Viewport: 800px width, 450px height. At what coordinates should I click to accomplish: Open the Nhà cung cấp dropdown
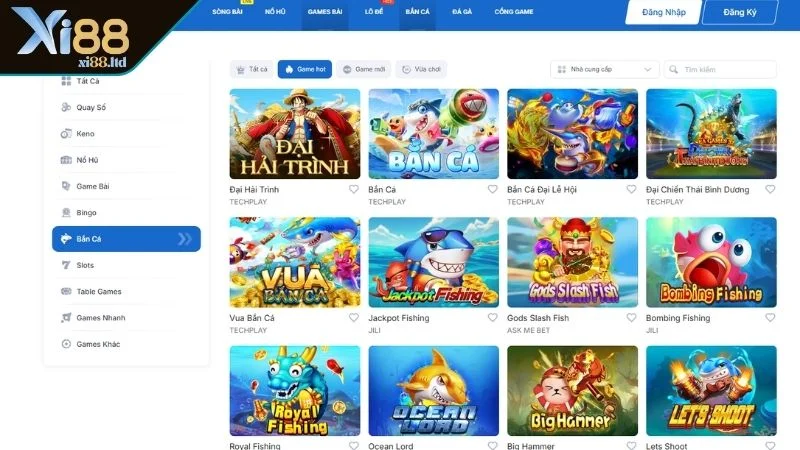(605, 69)
